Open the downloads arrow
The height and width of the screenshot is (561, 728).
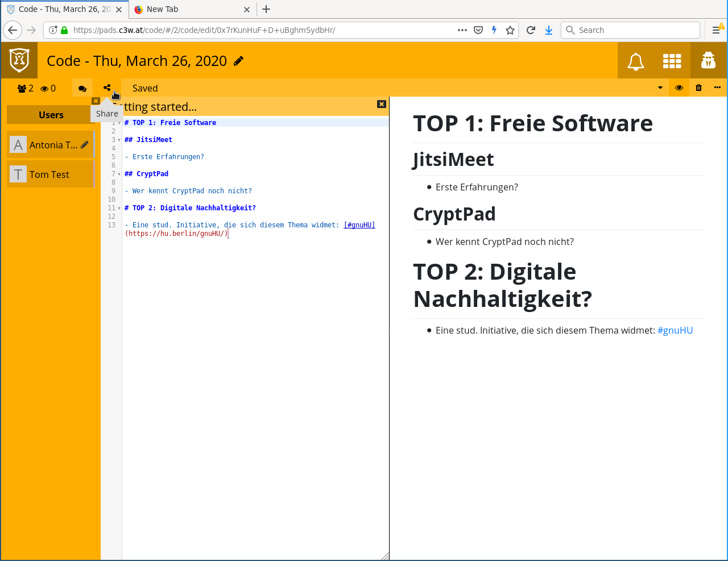point(549,30)
